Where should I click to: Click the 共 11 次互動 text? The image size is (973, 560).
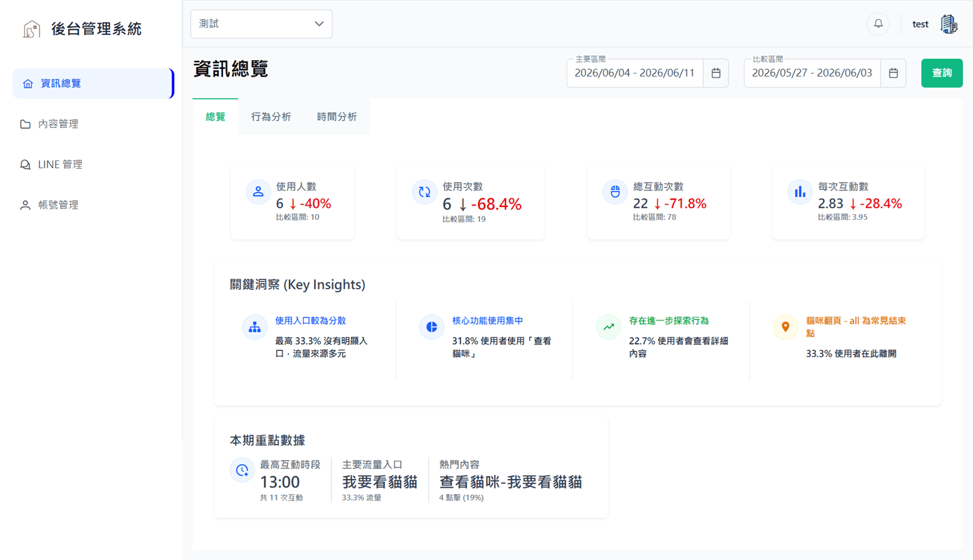[x=281, y=498]
